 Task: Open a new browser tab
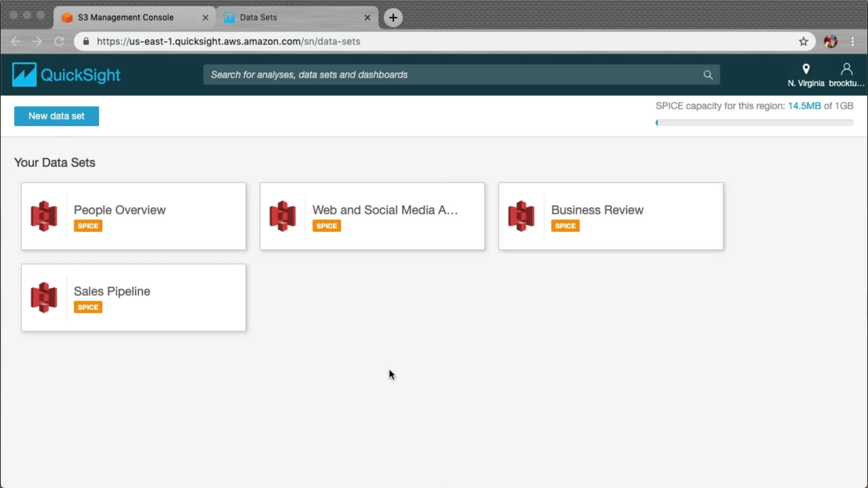click(393, 18)
